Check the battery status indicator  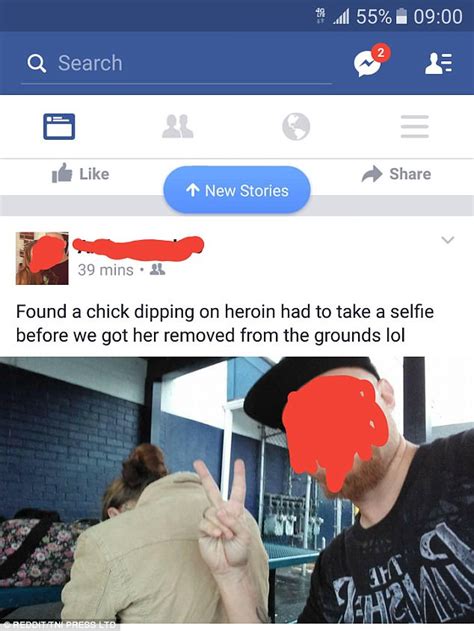click(x=401, y=17)
